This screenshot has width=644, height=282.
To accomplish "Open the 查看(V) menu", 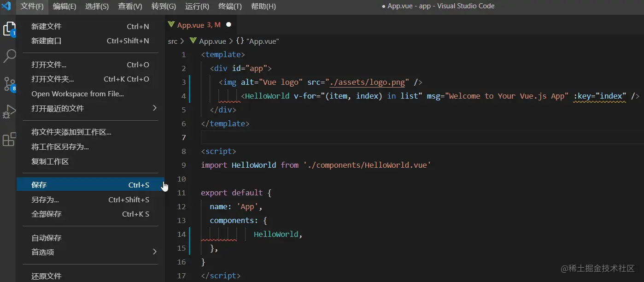I will (x=130, y=6).
